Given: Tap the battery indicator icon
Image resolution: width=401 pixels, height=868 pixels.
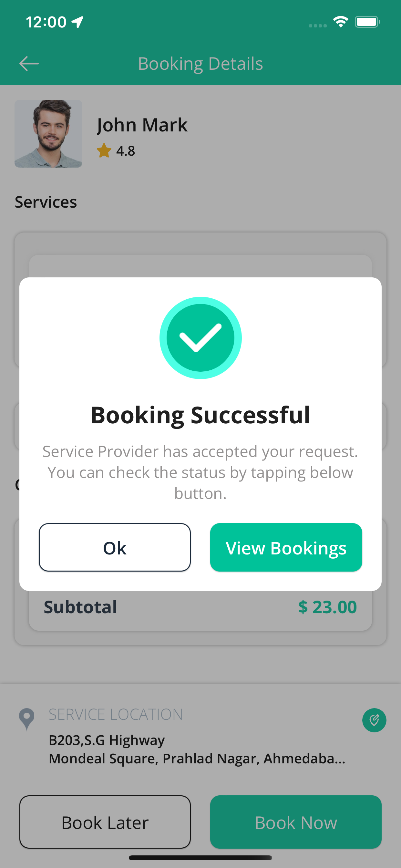Looking at the screenshot, I should [368, 22].
